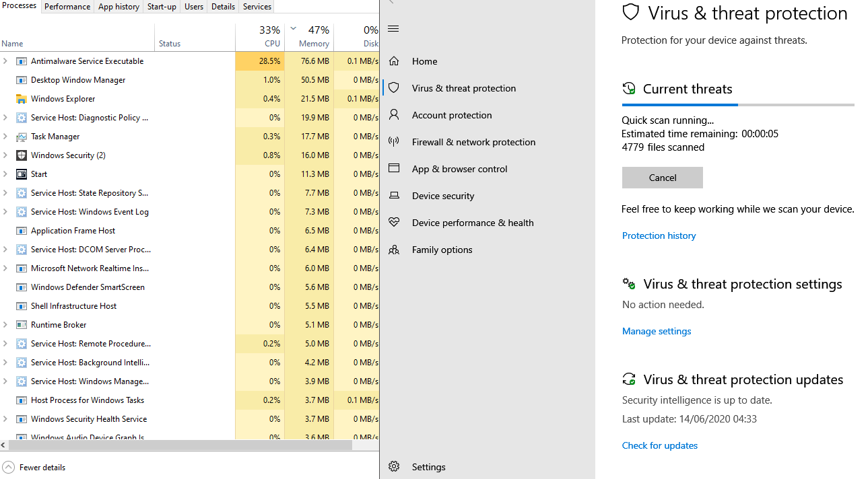This screenshot has height=479, width=868.
Task: Click Device performance & health heart icon
Action: (394, 223)
